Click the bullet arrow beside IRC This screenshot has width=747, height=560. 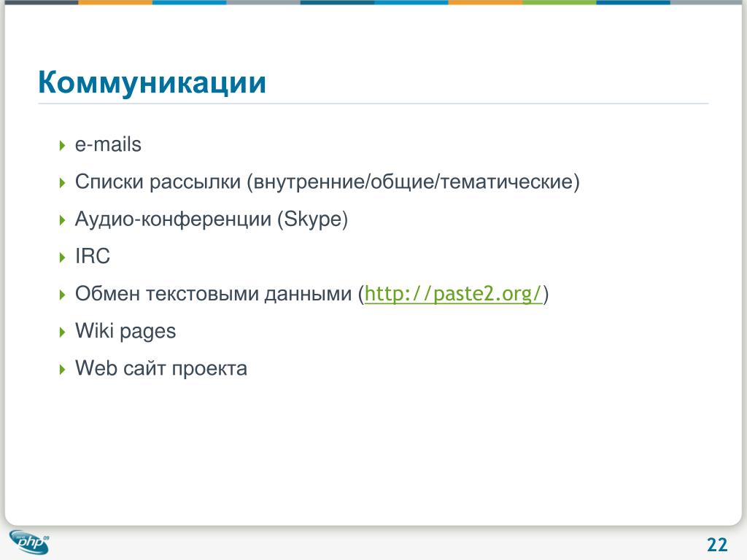(63, 257)
